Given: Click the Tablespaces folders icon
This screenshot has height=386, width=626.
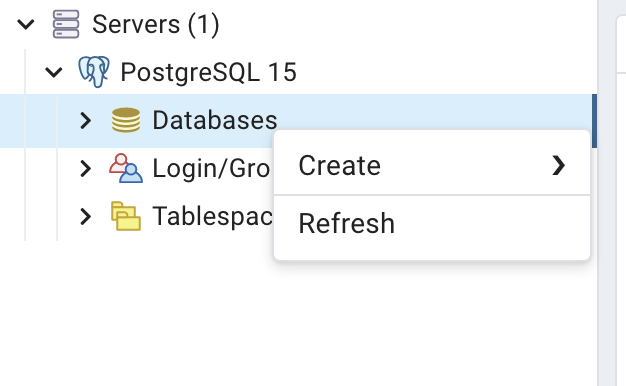Looking at the screenshot, I should pos(126,216).
